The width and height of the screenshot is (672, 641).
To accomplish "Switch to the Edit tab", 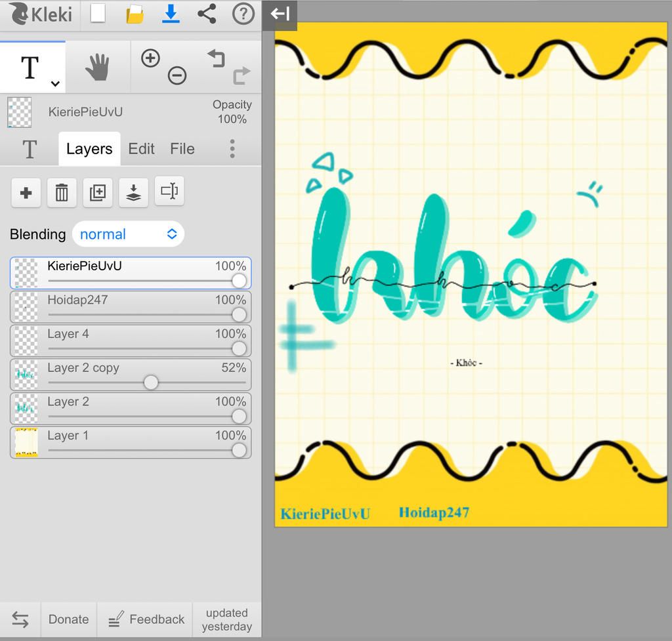I will coord(141,149).
